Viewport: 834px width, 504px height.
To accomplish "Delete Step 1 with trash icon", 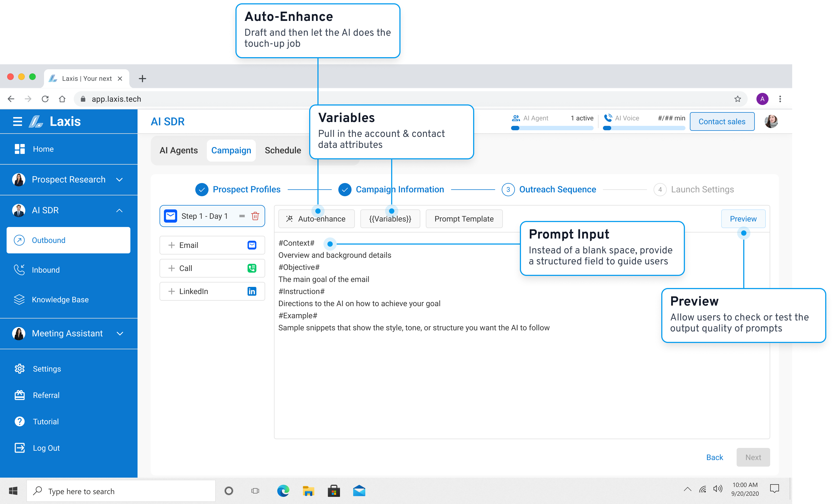I will pyautogui.click(x=255, y=216).
